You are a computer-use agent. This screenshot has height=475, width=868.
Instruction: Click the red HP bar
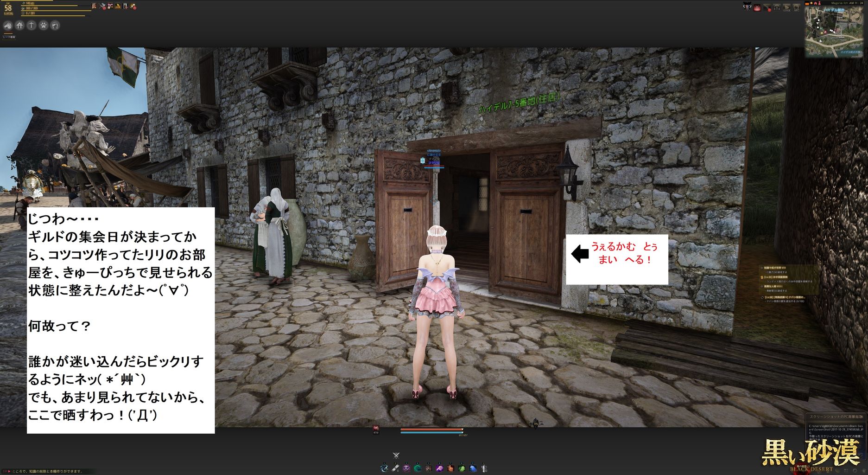(432, 430)
